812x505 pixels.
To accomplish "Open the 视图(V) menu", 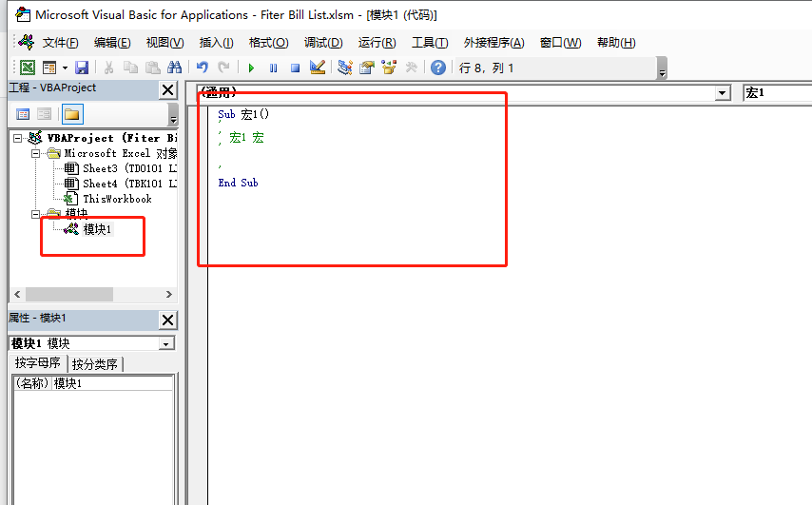I will click(x=164, y=43).
